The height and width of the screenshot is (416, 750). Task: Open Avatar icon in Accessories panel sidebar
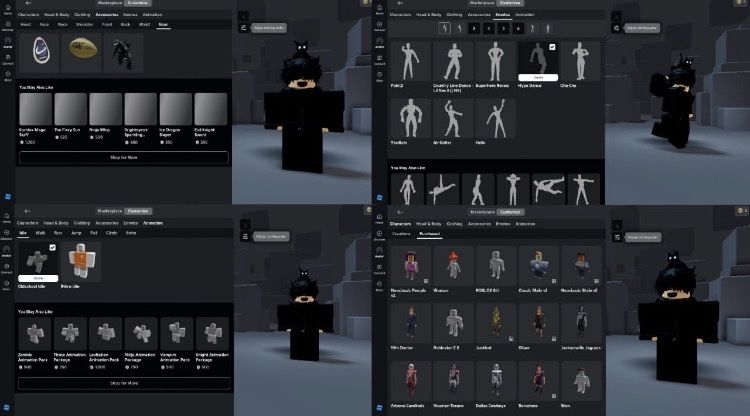point(8,43)
